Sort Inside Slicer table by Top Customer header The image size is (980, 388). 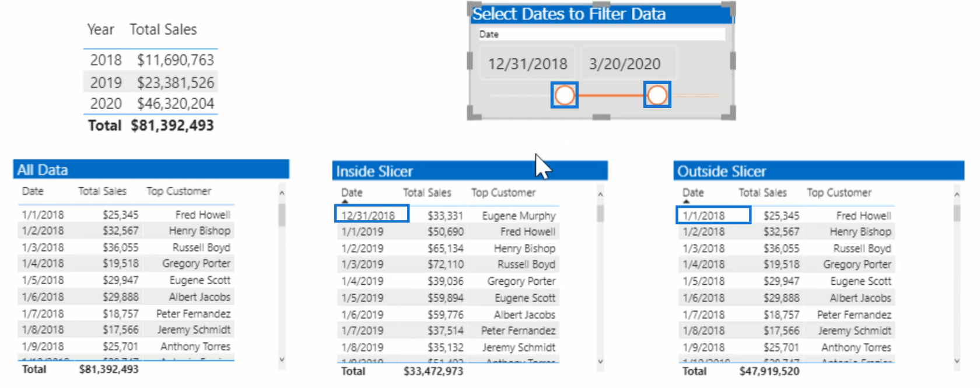(503, 193)
